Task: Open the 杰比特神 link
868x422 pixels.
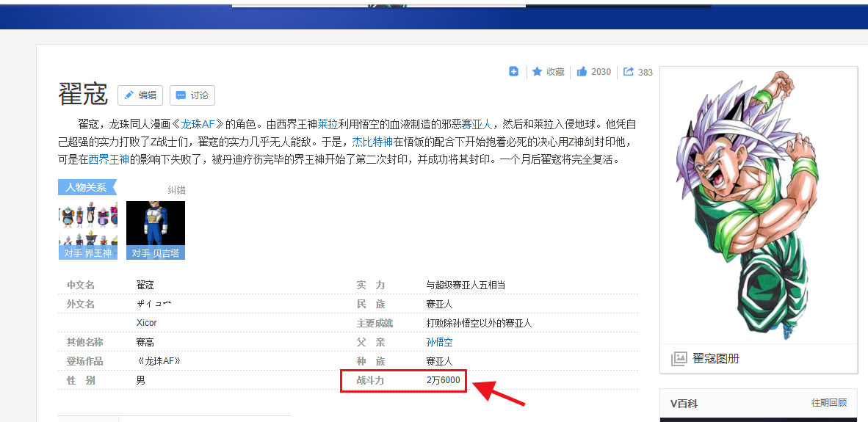Action: click(x=372, y=142)
